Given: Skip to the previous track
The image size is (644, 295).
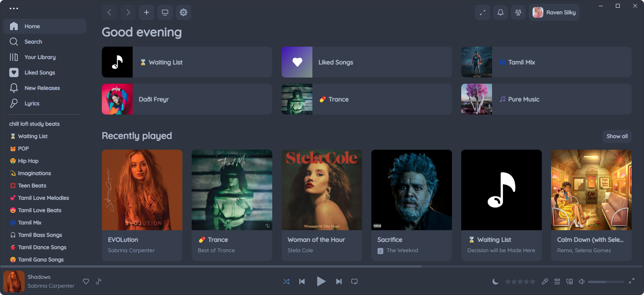Looking at the screenshot, I should click(302, 282).
